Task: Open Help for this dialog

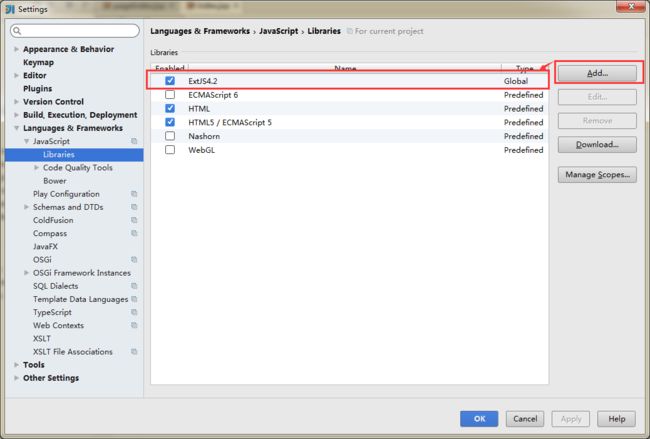Action: click(x=616, y=419)
